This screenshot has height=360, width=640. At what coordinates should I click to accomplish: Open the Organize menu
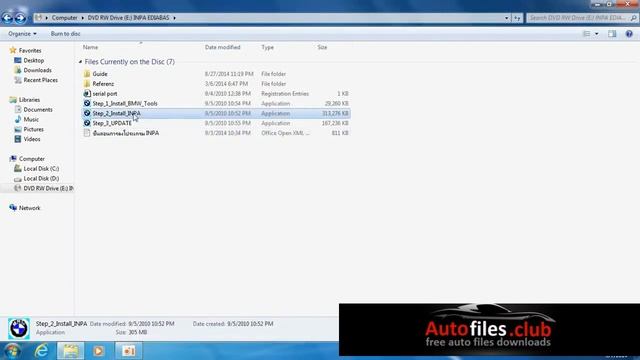point(22,34)
